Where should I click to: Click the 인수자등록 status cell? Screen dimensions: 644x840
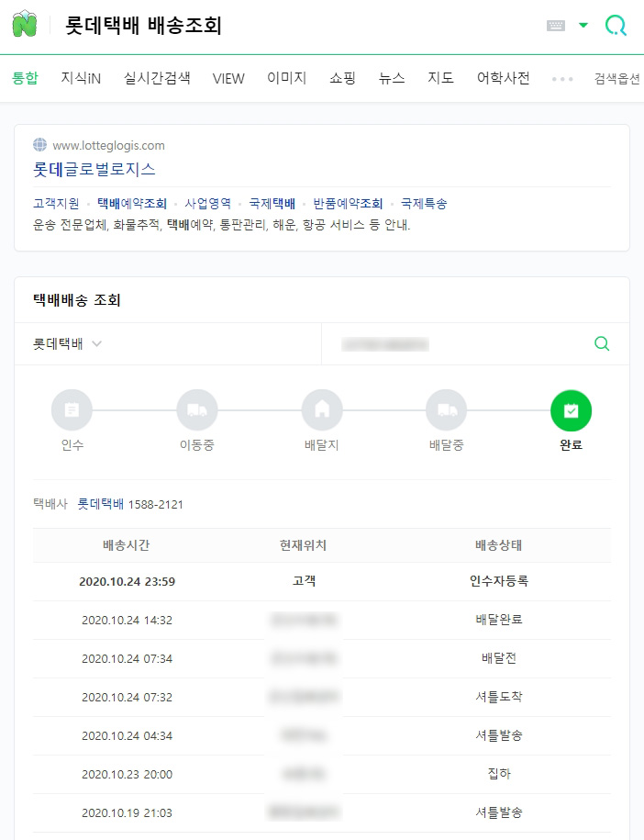pyautogui.click(x=499, y=581)
